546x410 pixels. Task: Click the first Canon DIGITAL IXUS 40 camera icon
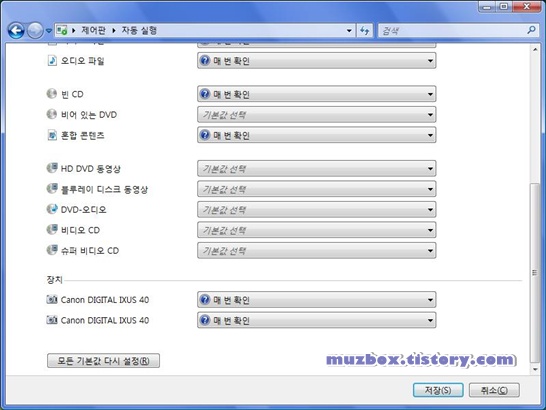(x=52, y=299)
